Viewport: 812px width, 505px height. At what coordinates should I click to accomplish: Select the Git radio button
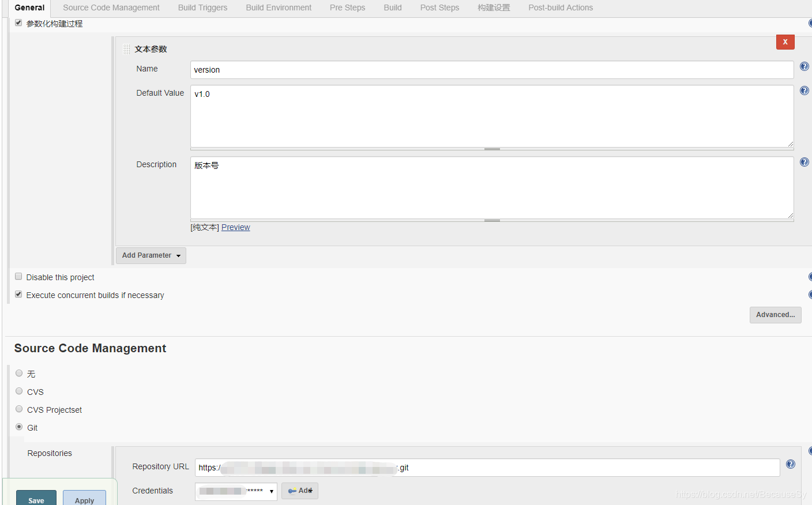click(19, 427)
